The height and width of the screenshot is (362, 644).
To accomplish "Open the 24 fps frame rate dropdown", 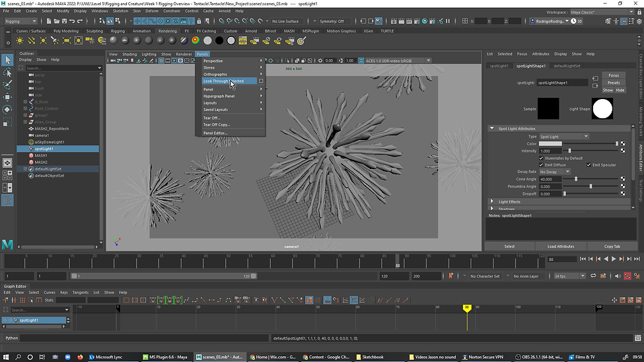I will (x=569, y=276).
